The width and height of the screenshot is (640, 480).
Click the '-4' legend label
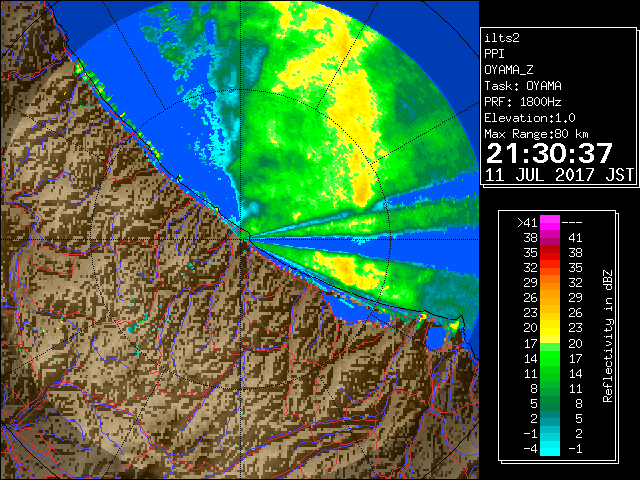pyautogui.click(x=530, y=449)
